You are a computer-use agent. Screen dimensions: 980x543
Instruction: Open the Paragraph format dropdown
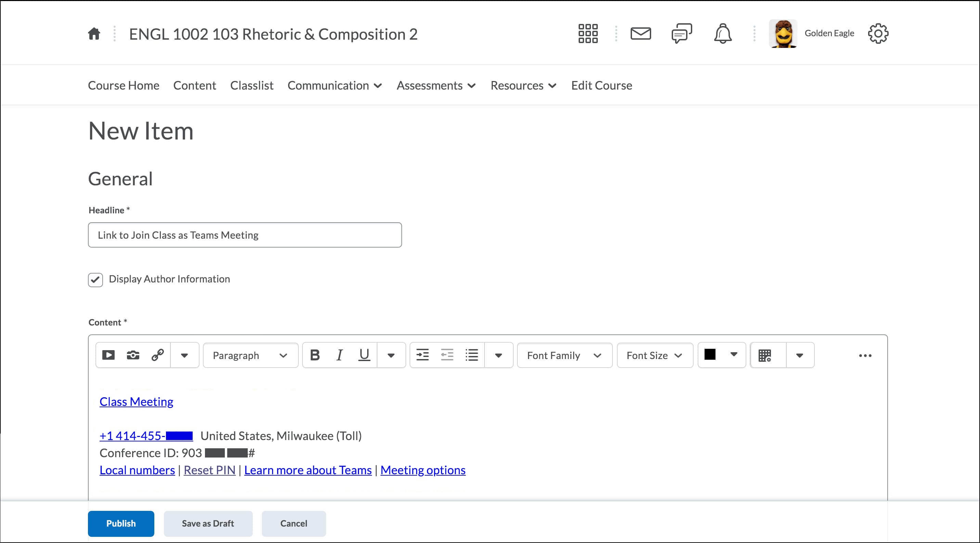[250, 355]
